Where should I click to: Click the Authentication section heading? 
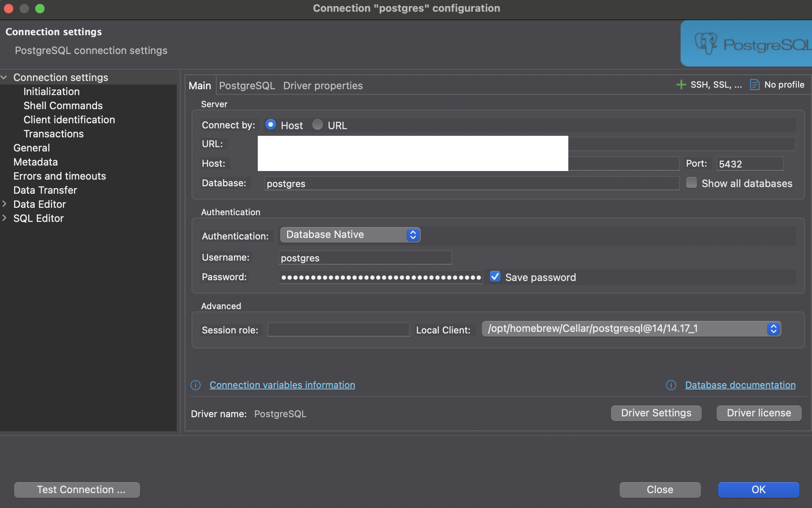point(230,212)
